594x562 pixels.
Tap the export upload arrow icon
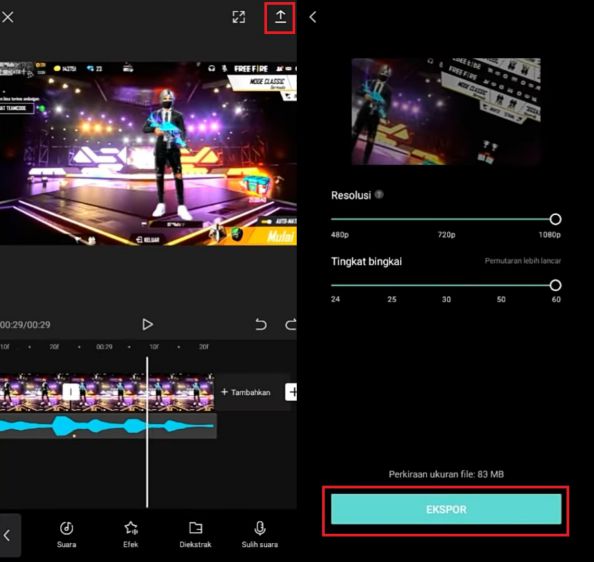coord(280,17)
